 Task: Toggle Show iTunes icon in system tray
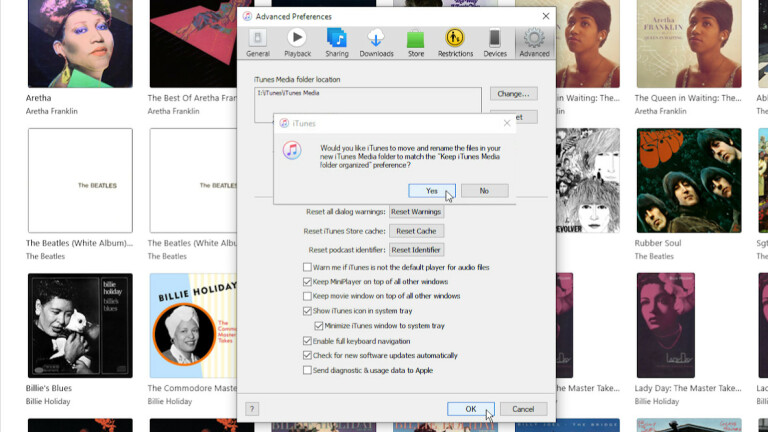pos(307,311)
